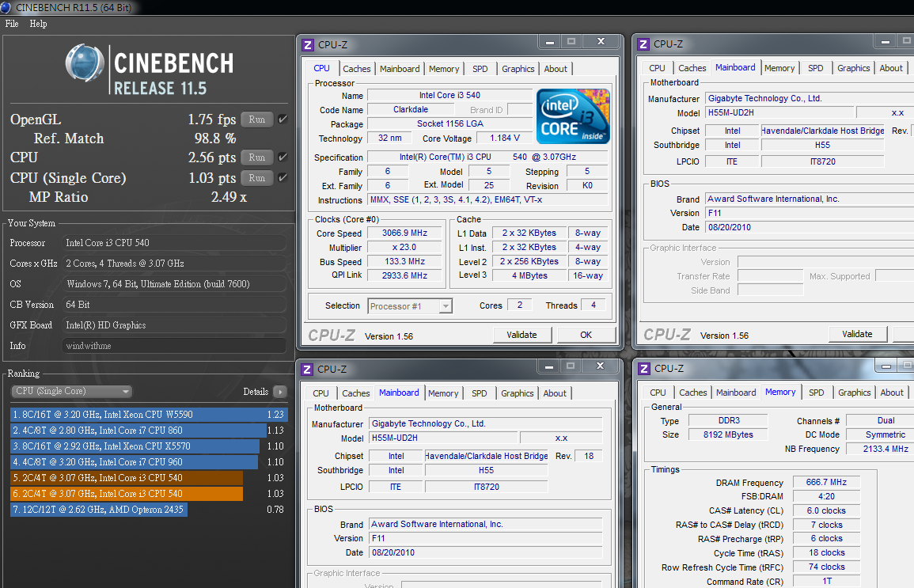The width and height of the screenshot is (914, 588).
Task: Switch to Mainboard tab in top-left CPU-Z window
Action: (x=400, y=69)
